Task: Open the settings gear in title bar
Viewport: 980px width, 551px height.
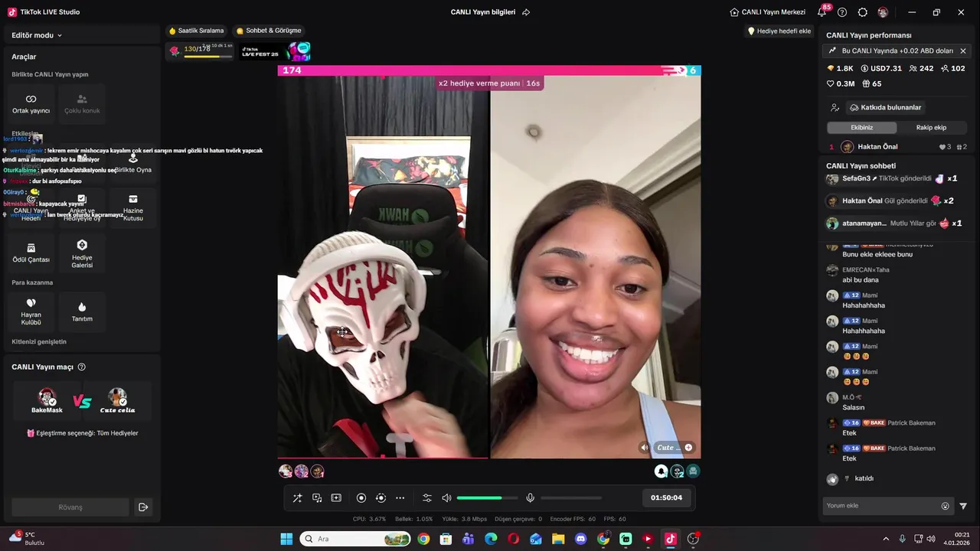Action: pyautogui.click(x=863, y=12)
